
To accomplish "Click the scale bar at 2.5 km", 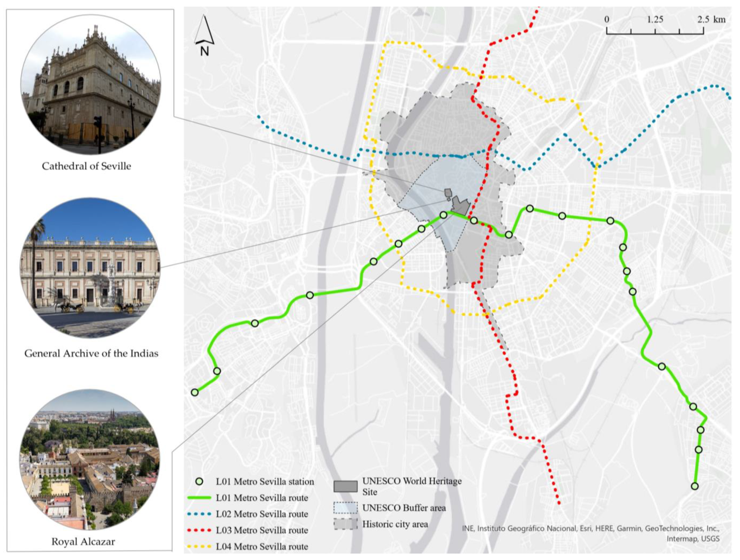I will 703,31.
